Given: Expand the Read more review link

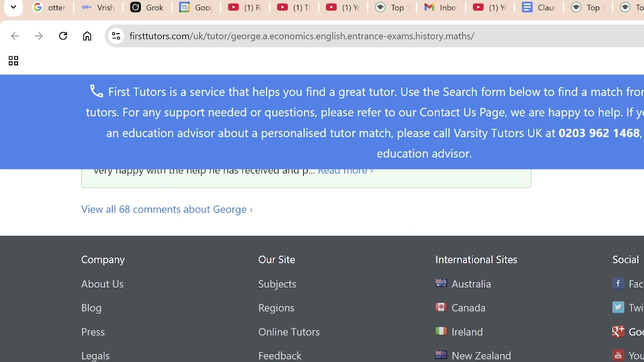Looking at the screenshot, I should click(x=345, y=170).
